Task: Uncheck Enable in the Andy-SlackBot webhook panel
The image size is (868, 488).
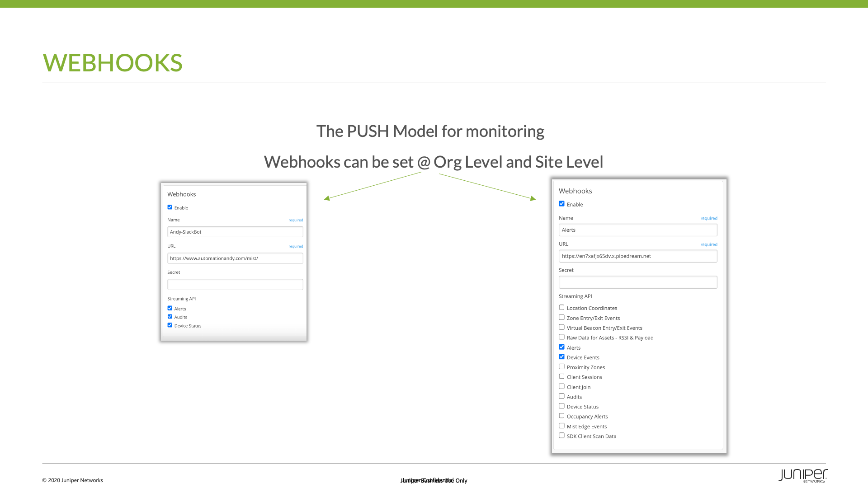Action: 170,207
